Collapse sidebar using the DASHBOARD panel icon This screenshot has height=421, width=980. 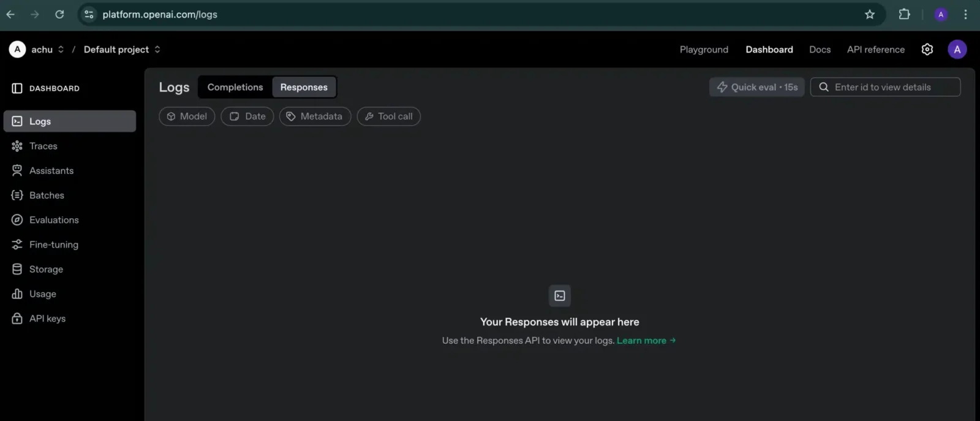coord(17,88)
